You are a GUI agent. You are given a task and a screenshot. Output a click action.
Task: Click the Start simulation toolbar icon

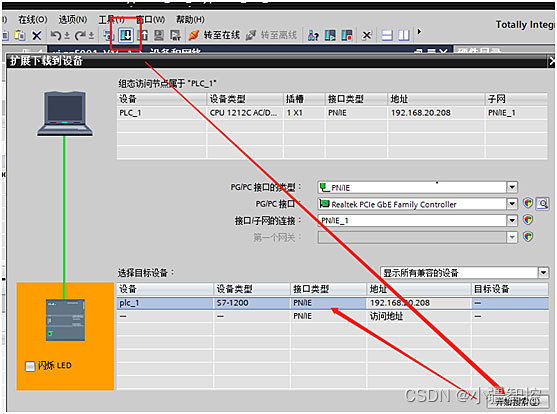[x=159, y=35]
